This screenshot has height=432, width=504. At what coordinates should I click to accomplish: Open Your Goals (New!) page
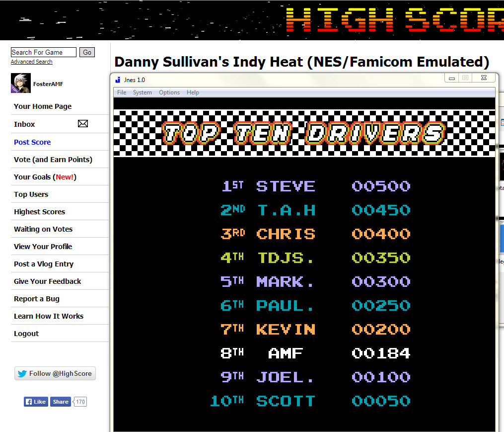[45, 177]
